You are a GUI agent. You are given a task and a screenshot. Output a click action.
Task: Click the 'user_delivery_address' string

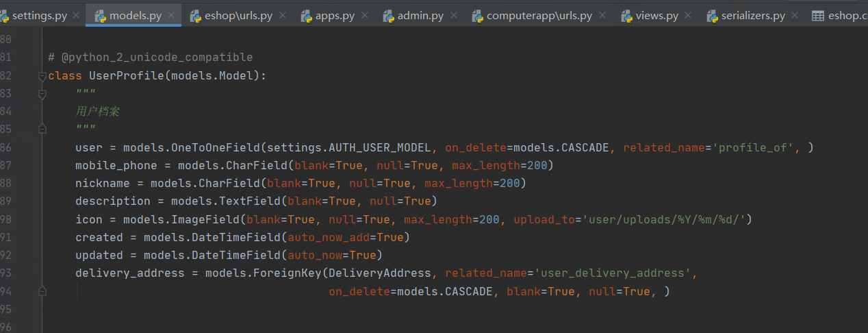(613, 273)
